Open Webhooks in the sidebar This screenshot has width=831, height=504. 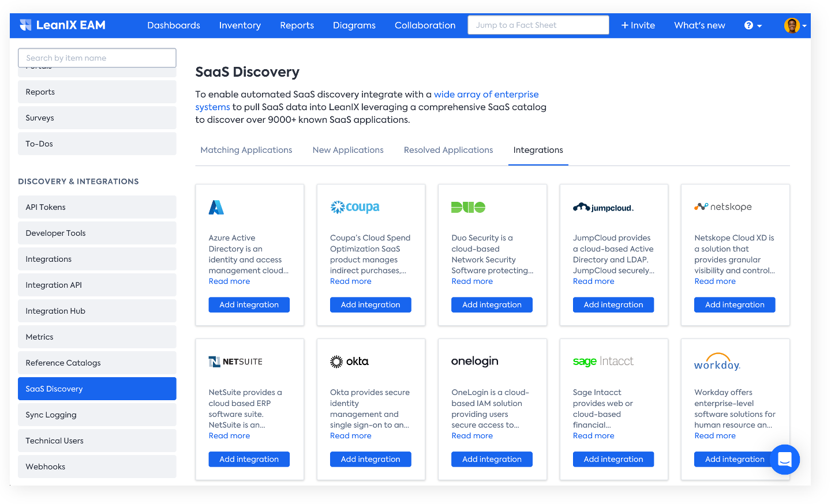(97, 467)
